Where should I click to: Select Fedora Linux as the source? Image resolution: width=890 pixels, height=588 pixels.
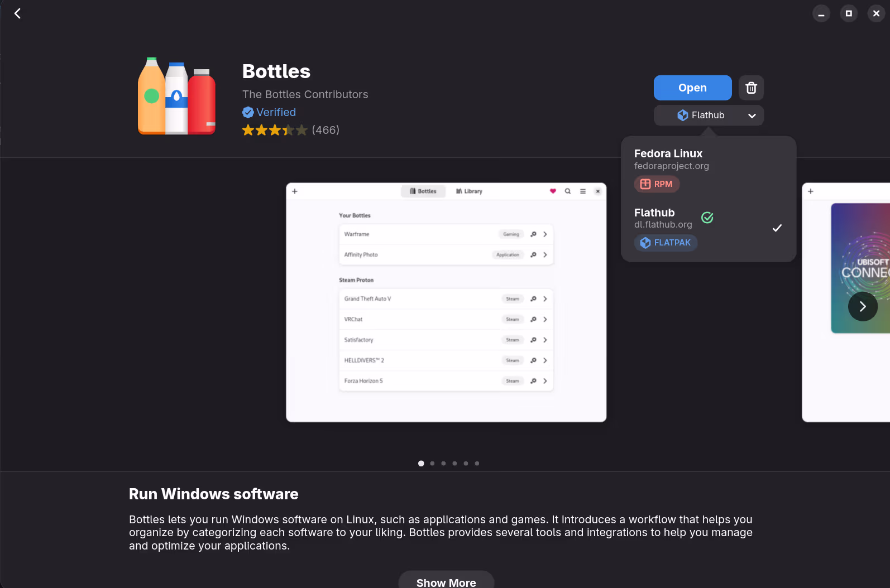pos(708,168)
